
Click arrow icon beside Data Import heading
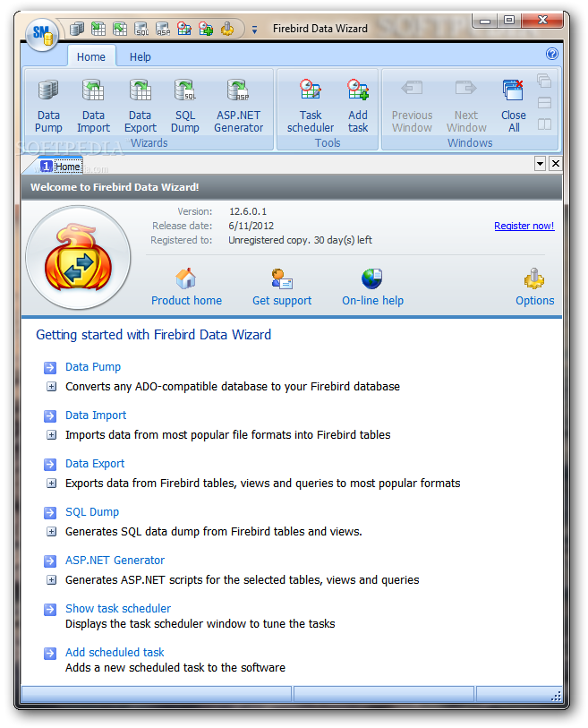[50, 416]
